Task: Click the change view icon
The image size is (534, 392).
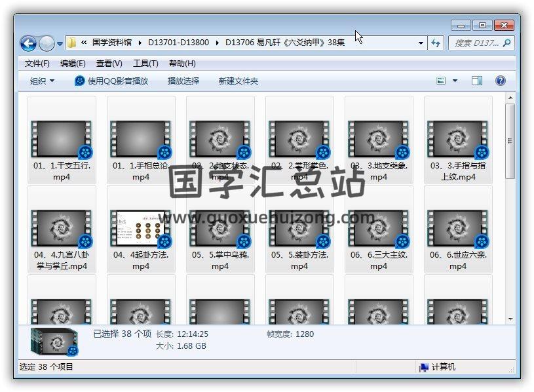Action: pos(442,81)
